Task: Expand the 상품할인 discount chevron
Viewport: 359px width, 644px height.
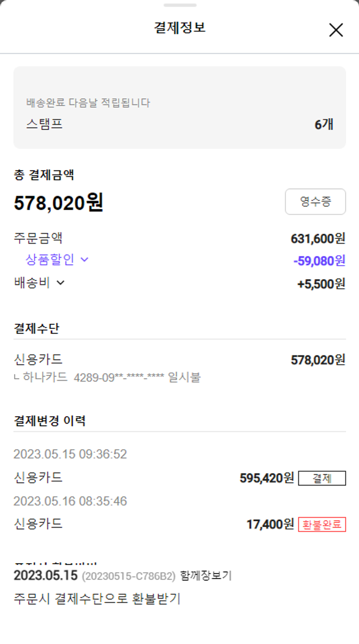Action: [x=85, y=260]
